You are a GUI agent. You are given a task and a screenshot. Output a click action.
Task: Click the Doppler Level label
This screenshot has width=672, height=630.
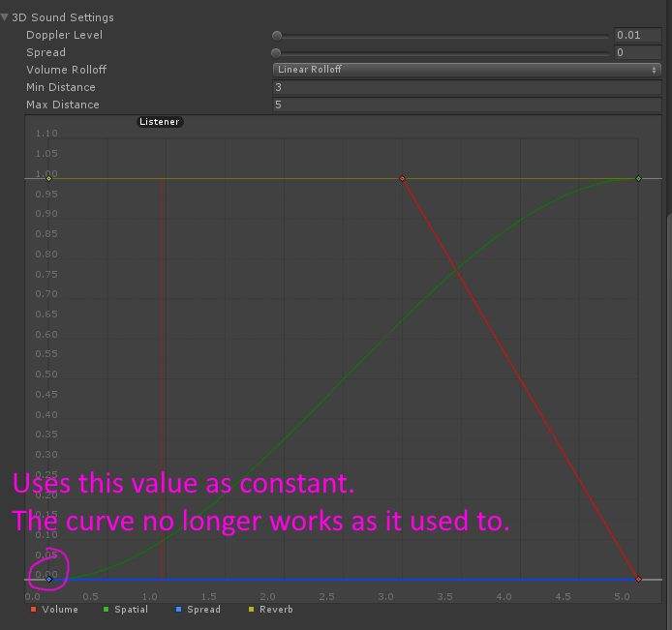click(x=64, y=35)
